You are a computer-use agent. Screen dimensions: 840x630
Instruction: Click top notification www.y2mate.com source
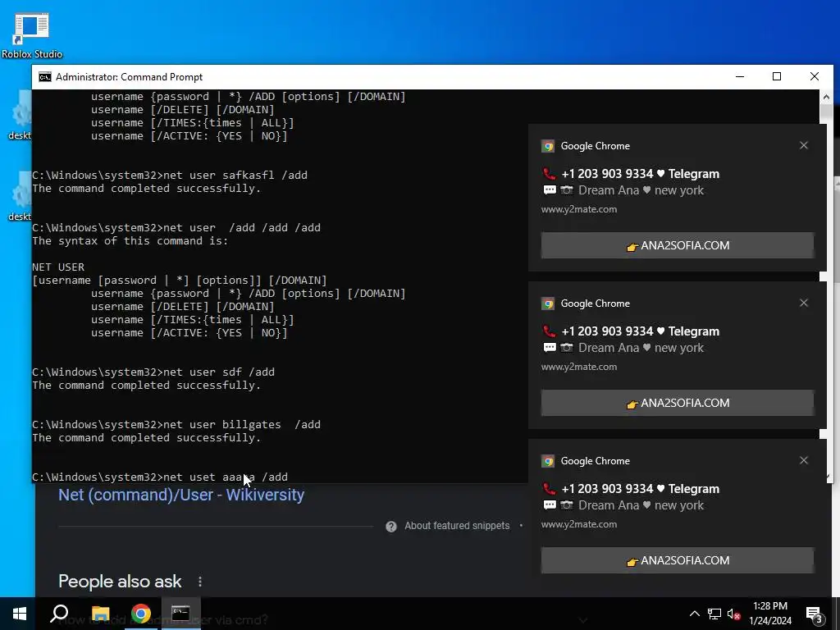(x=578, y=209)
